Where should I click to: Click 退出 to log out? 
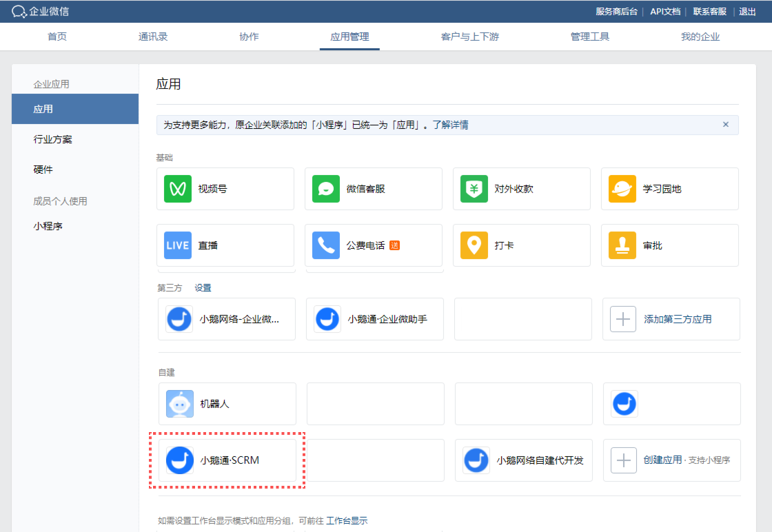(x=747, y=11)
